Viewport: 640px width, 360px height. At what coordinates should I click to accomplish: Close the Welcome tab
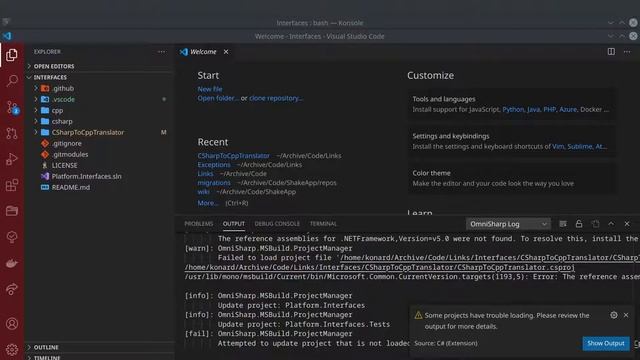pos(226,52)
